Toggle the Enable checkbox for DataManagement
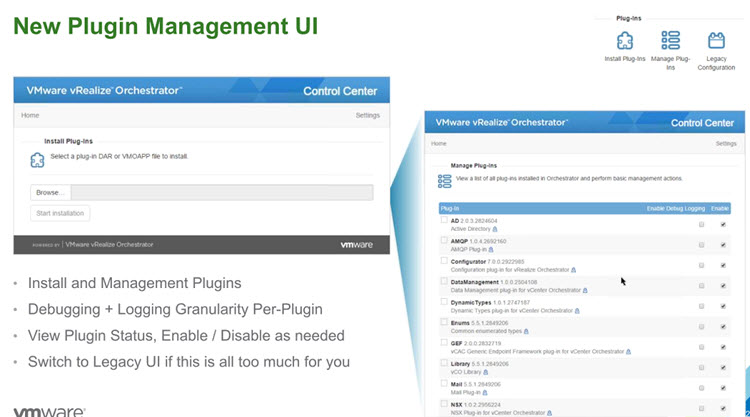The height and width of the screenshot is (417, 750). pyautogui.click(x=723, y=286)
